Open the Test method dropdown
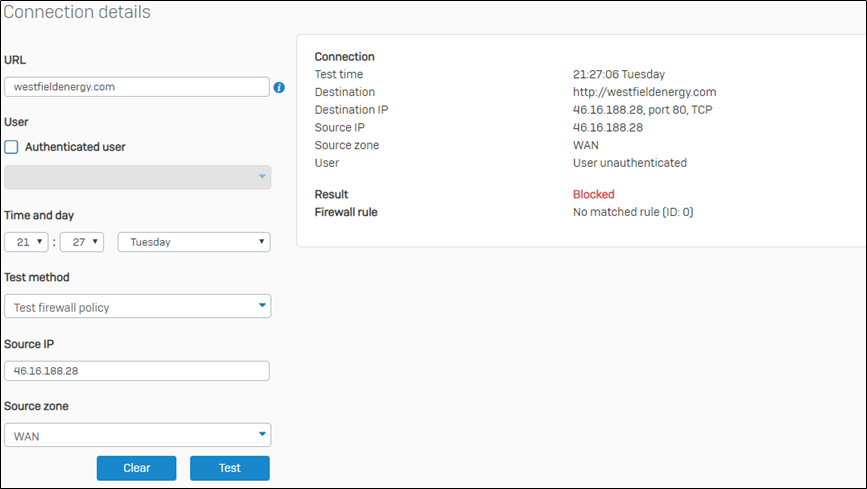 [x=137, y=307]
